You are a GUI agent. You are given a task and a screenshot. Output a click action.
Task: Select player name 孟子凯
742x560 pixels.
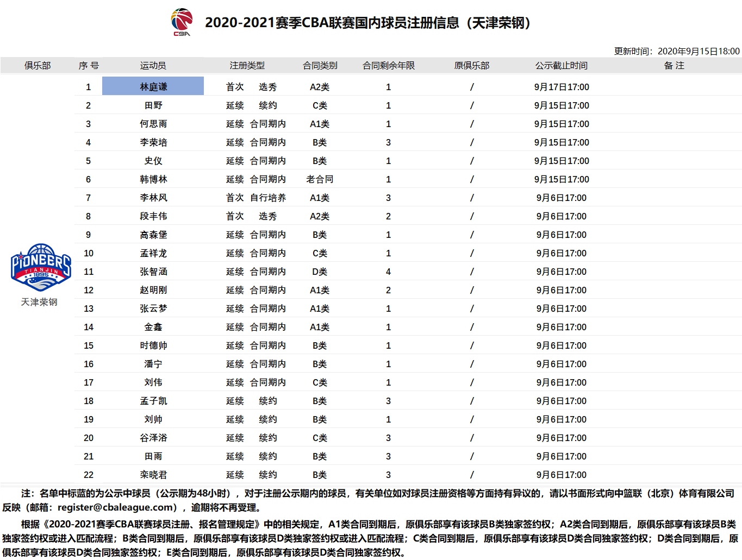(153, 401)
